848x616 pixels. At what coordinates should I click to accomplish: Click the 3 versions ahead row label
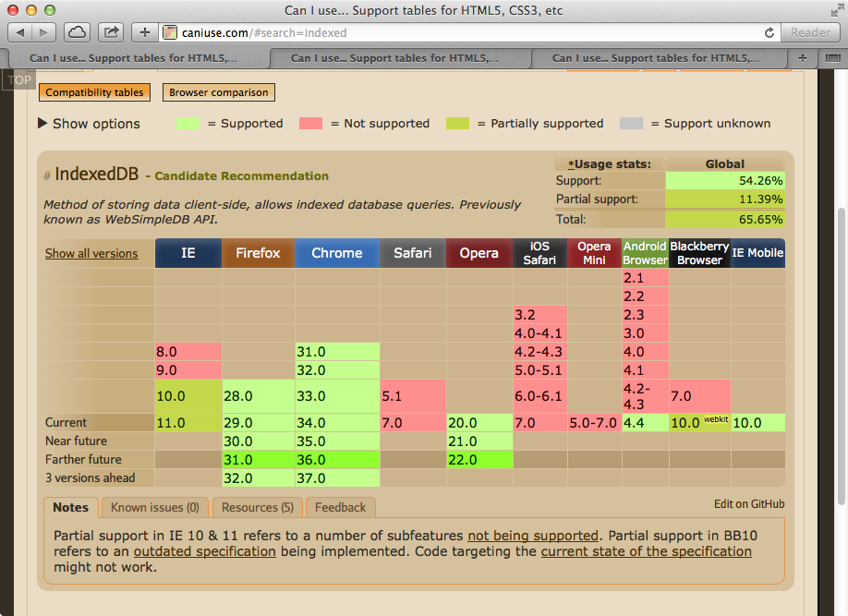(x=91, y=478)
